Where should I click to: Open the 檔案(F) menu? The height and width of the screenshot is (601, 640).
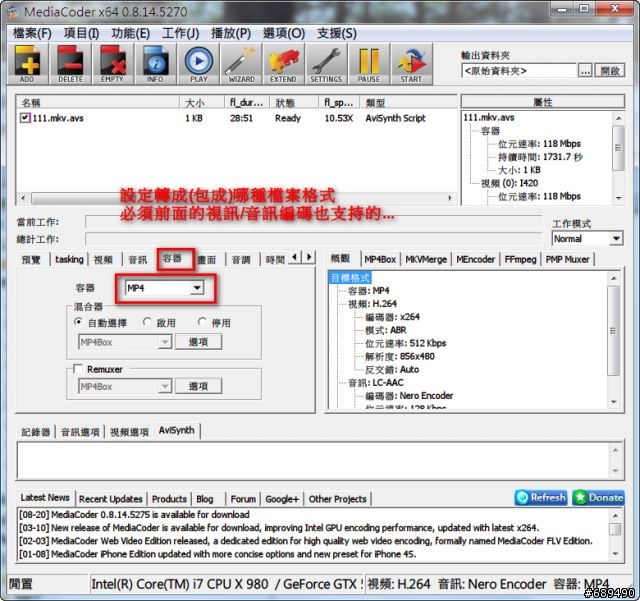point(32,33)
